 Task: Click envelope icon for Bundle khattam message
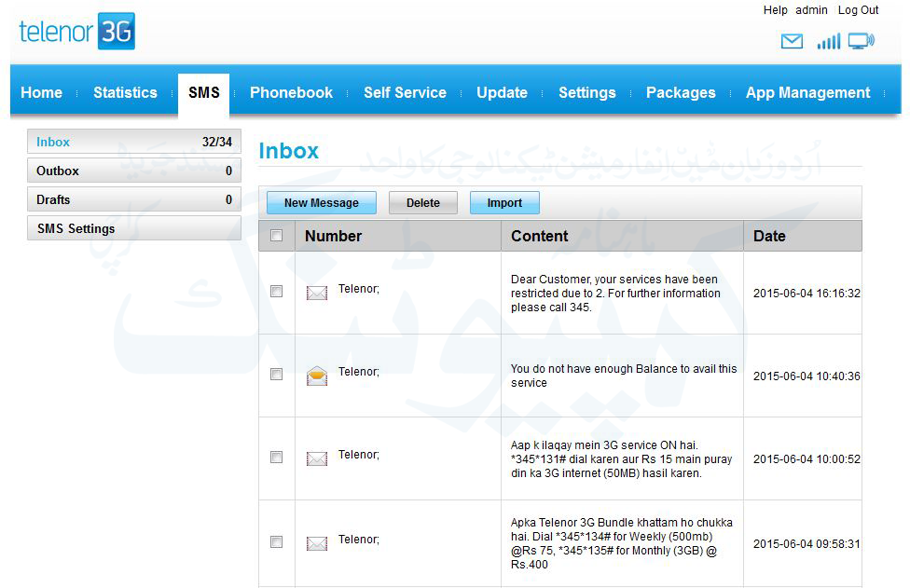(317, 543)
